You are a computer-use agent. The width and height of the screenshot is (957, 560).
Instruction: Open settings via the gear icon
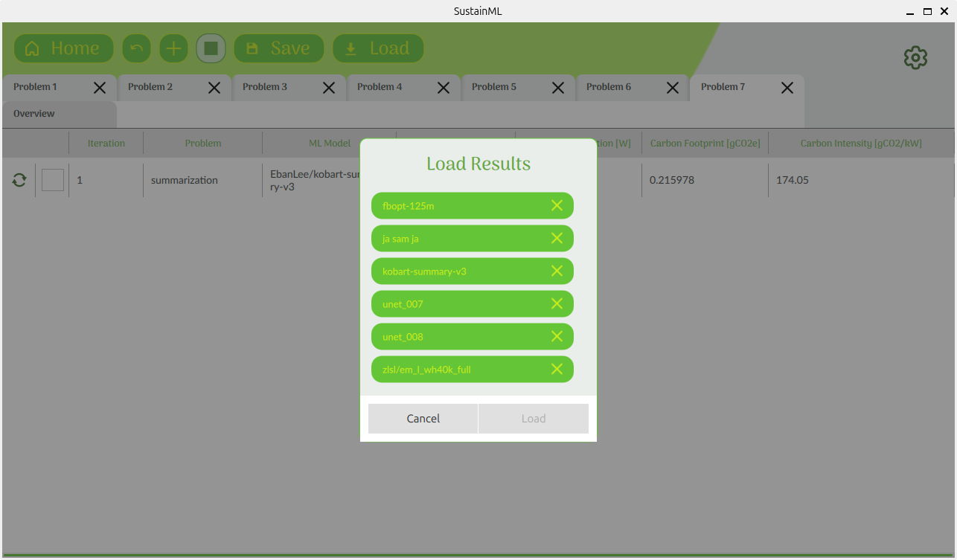coord(915,57)
